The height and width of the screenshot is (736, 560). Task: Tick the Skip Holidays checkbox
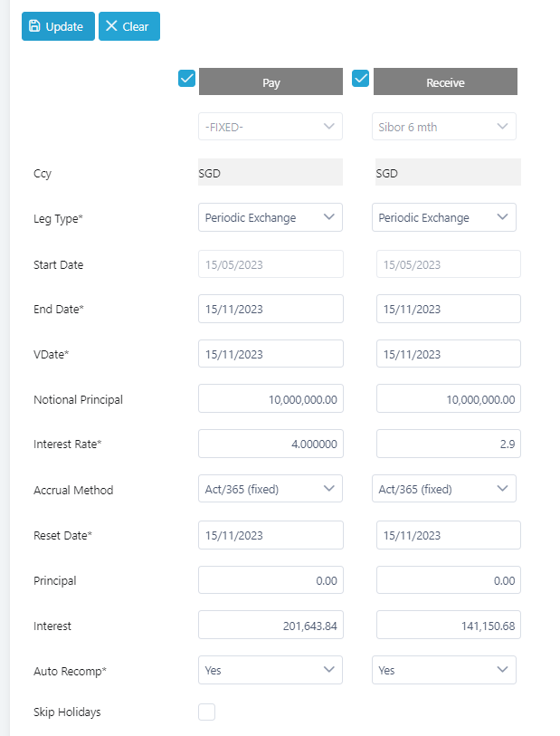point(206,712)
